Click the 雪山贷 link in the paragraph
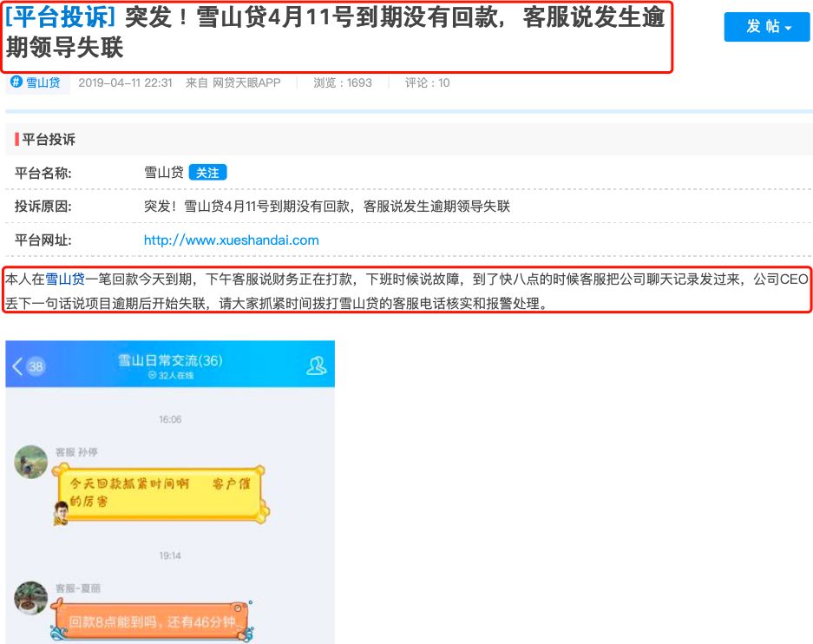Screen dimensions: 813x644 coord(65,279)
